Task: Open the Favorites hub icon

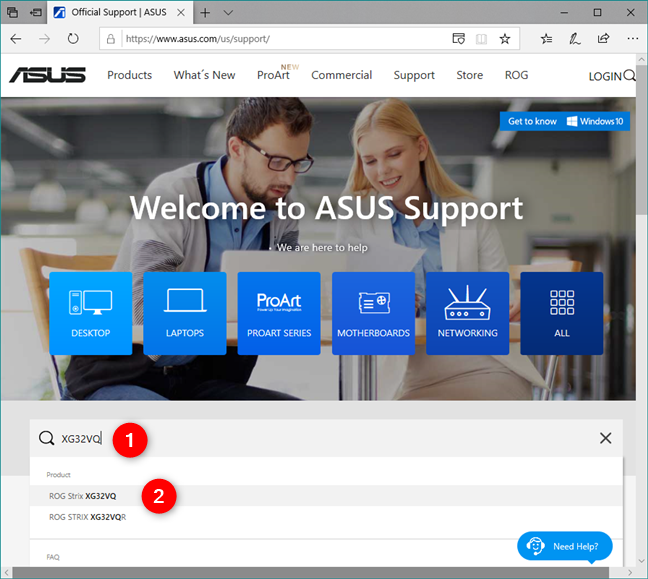Action: (x=546, y=39)
